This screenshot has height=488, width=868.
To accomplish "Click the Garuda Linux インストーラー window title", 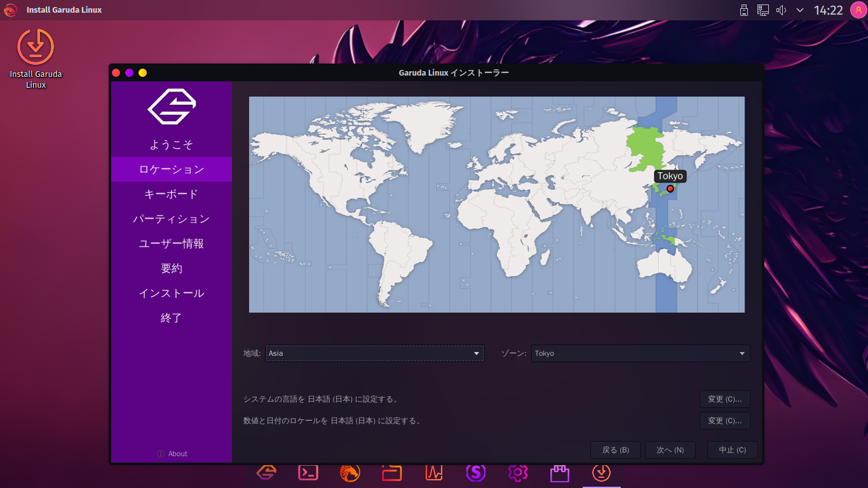I will click(x=454, y=72).
